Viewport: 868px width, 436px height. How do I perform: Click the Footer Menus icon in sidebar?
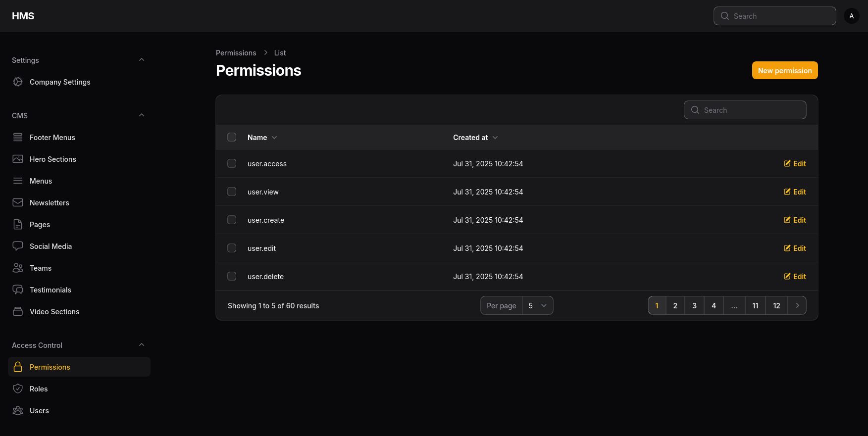(x=18, y=137)
